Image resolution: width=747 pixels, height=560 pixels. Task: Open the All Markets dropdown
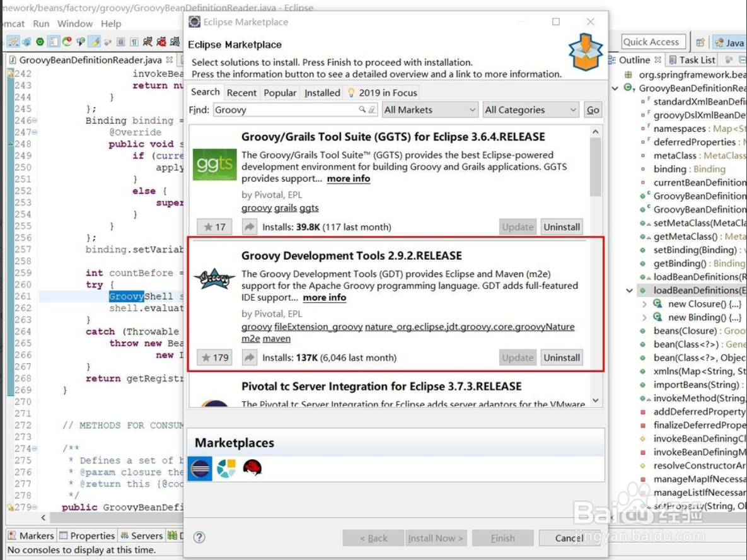429,110
